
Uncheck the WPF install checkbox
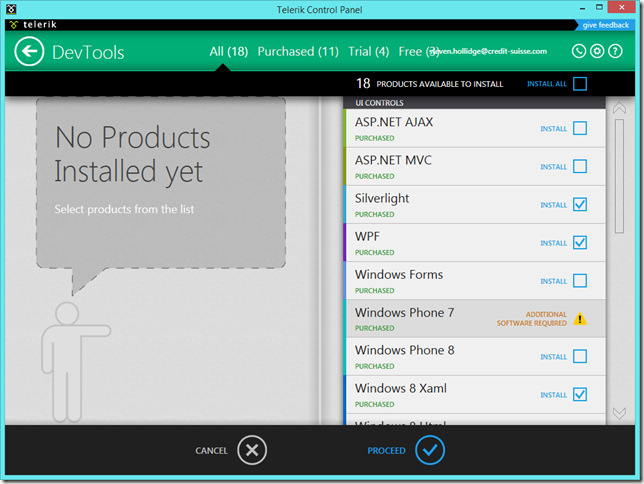click(x=580, y=242)
